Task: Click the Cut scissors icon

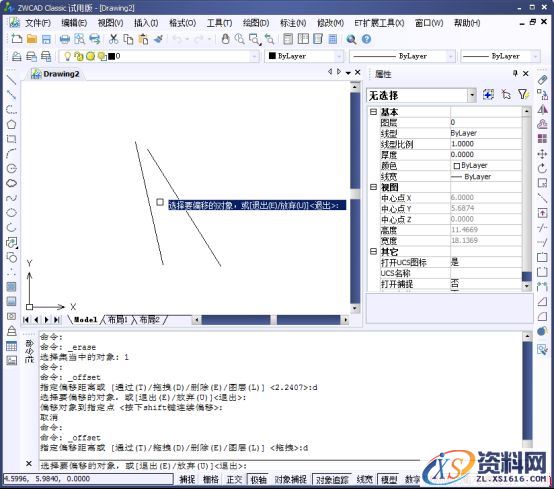Action: point(113,39)
